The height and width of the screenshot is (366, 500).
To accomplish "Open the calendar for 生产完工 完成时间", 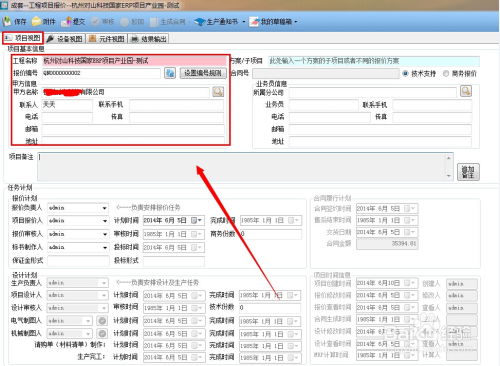I will (x=293, y=357).
